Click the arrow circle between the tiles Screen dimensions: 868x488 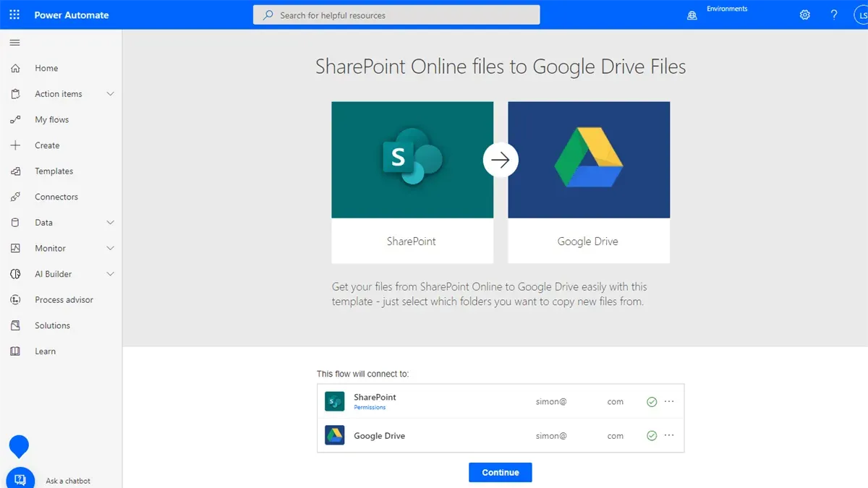(501, 159)
